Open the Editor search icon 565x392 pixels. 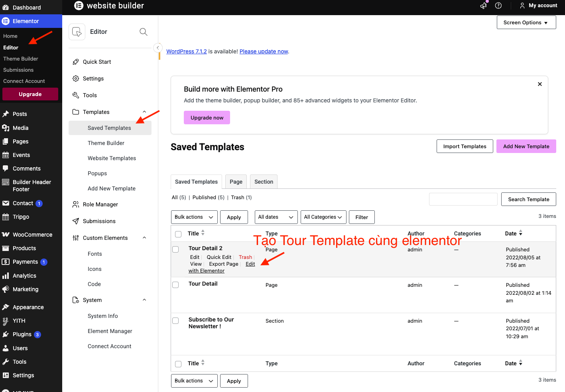tap(144, 32)
